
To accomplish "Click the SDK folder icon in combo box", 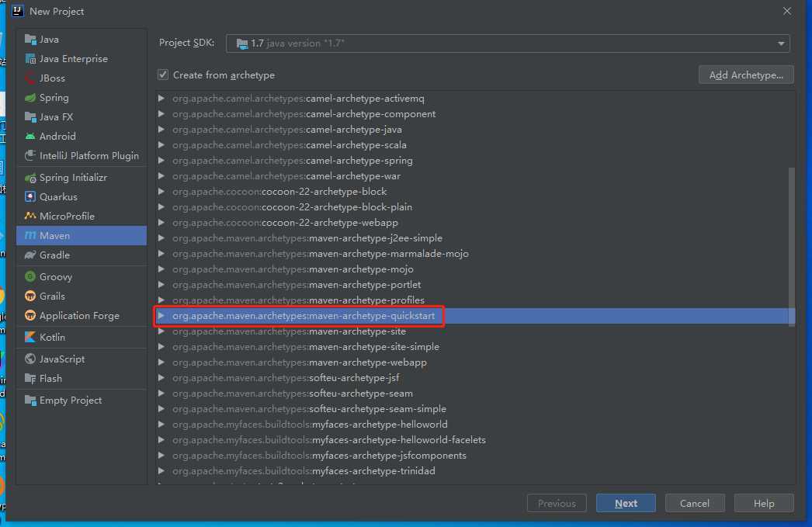I will 241,43.
